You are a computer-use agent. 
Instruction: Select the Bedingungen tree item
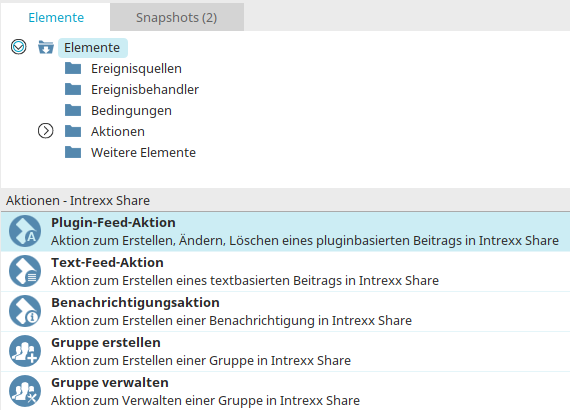131,110
